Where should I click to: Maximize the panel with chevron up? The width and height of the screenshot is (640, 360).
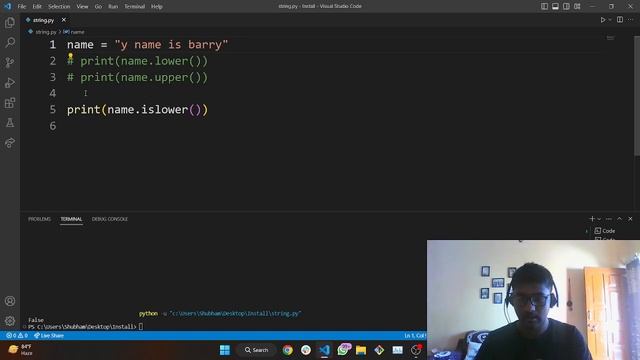[x=619, y=219]
